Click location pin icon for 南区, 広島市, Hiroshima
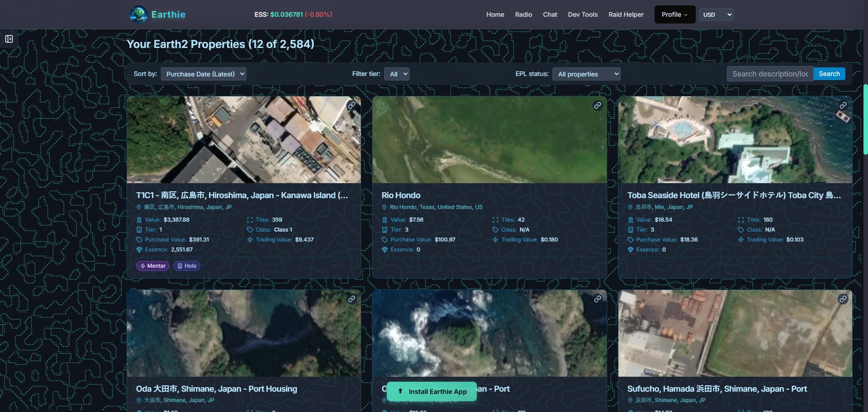Screen dimensions: 868x412 tap(139, 207)
